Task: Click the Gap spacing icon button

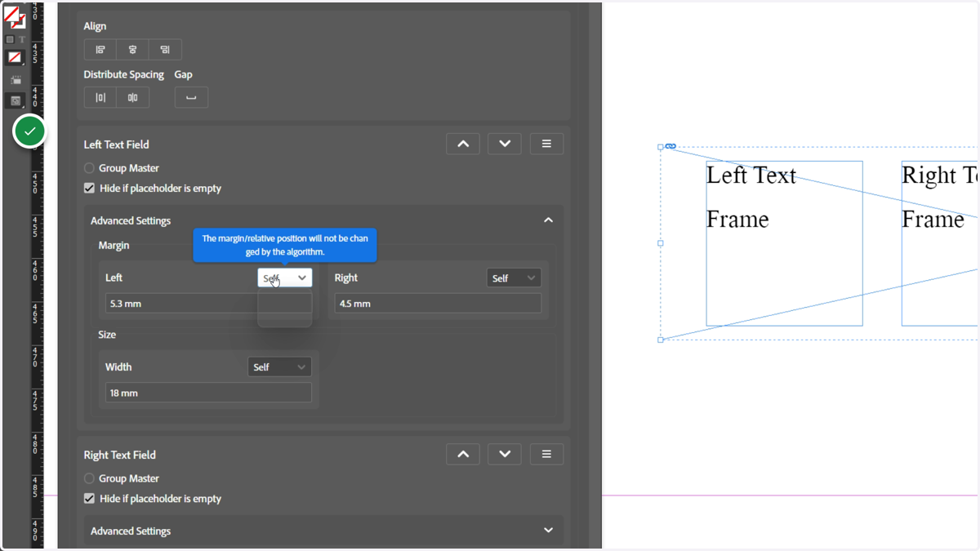Action: pyautogui.click(x=191, y=98)
